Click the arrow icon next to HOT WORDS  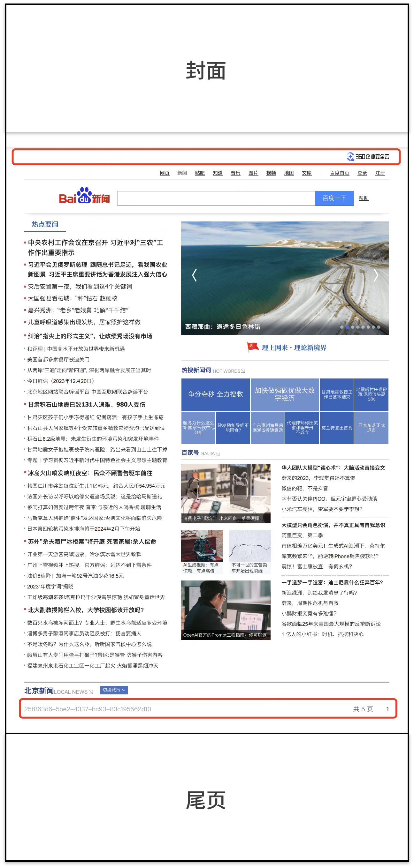[x=243, y=371]
